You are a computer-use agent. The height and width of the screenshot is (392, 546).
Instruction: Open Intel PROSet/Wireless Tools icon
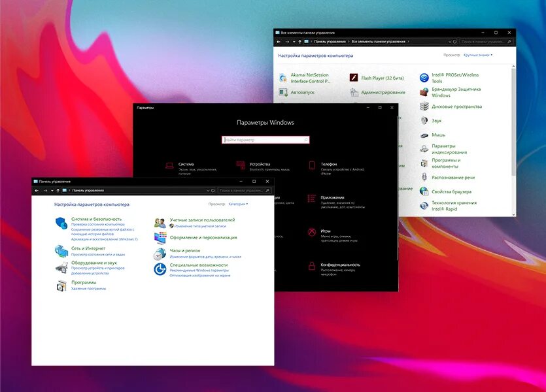tap(424, 78)
